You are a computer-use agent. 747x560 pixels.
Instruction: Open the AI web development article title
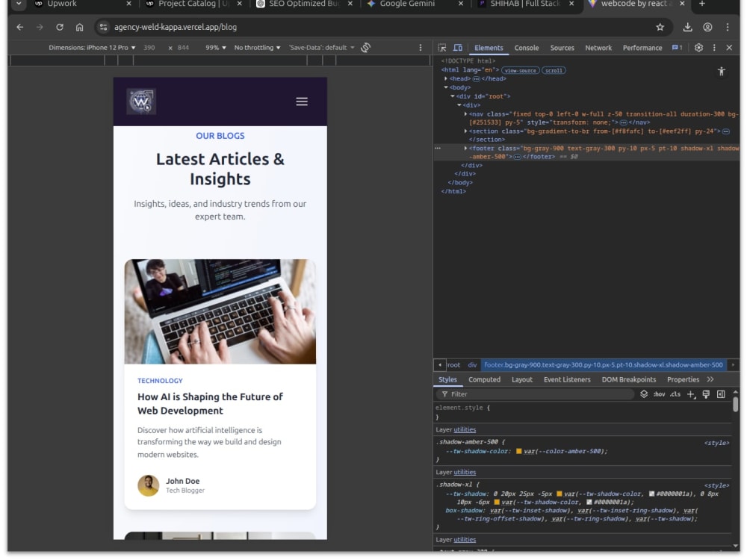210,404
